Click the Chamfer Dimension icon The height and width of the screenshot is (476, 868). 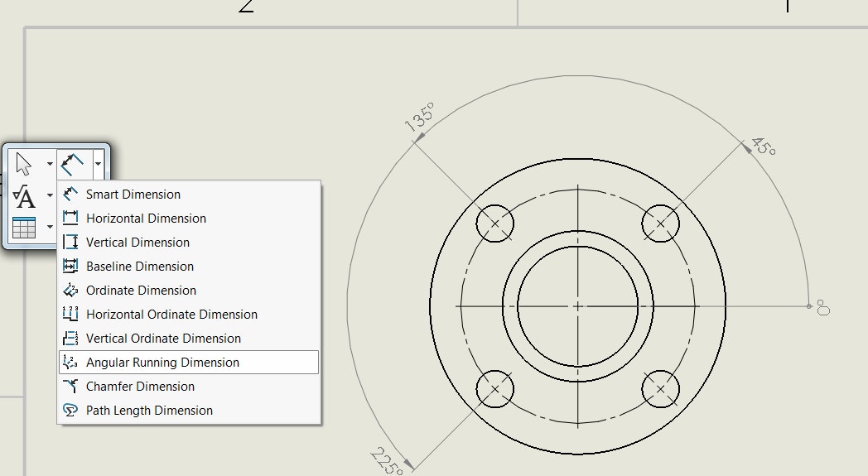tap(70, 387)
